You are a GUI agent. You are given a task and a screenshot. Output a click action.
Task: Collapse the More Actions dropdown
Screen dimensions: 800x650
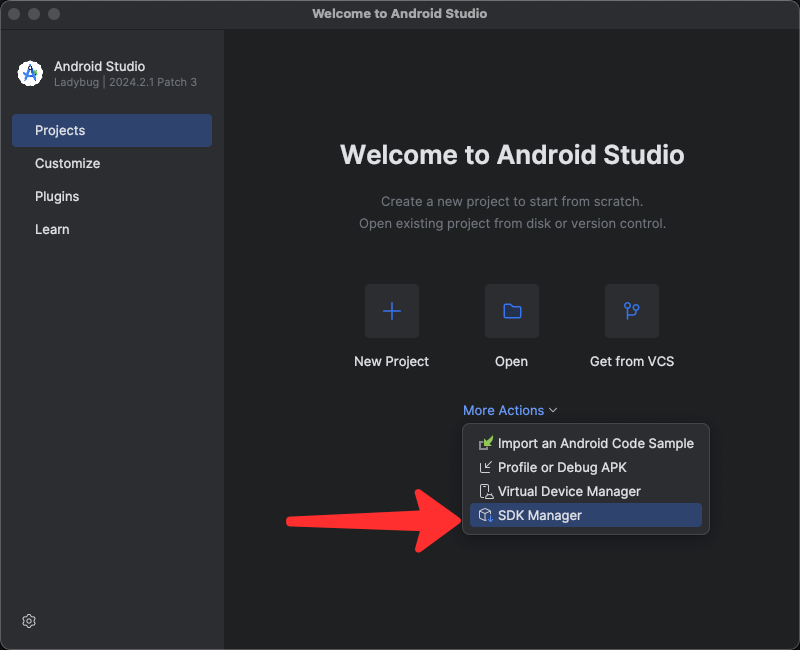click(x=510, y=410)
